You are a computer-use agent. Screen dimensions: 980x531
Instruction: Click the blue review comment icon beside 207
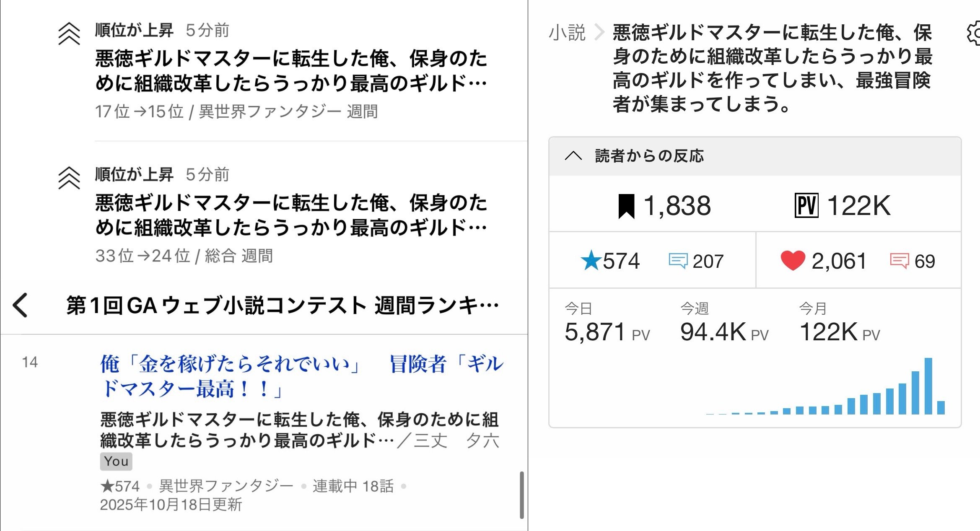pyautogui.click(x=678, y=261)
